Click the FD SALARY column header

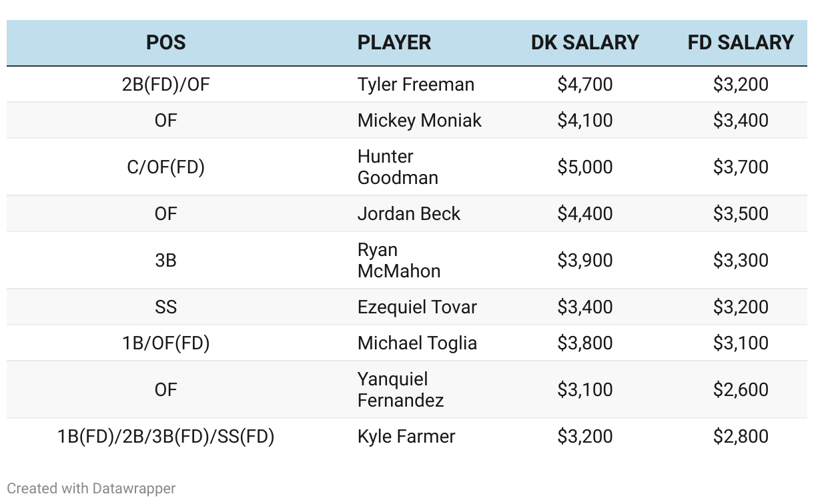click(741, 43)
